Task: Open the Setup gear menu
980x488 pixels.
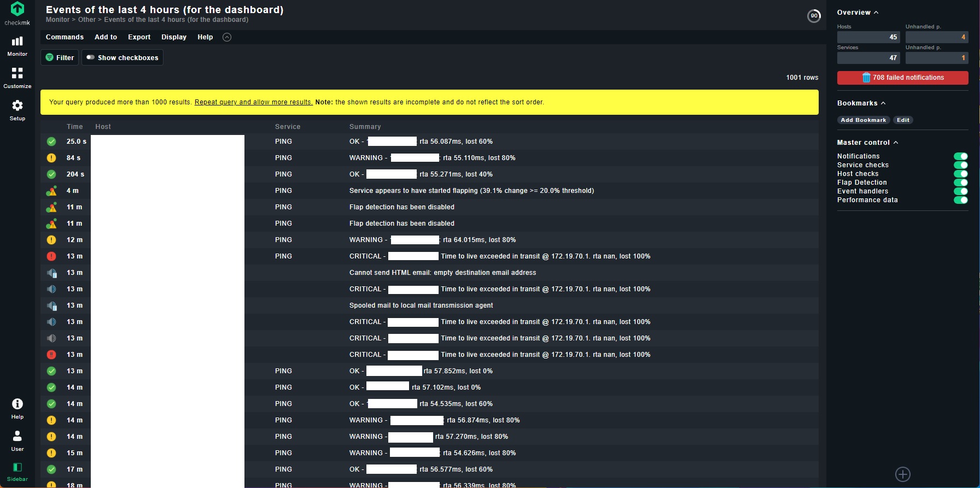Action: click(17, 110)
